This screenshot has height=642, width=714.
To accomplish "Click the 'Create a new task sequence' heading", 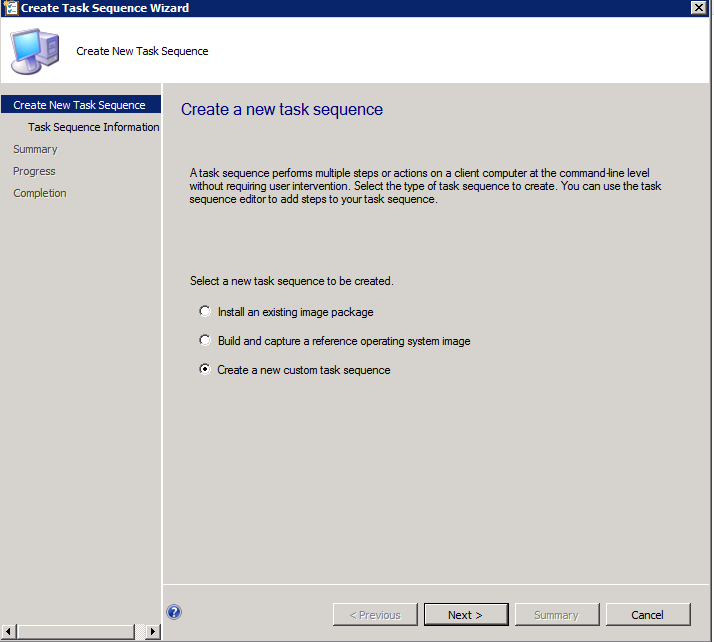I will [282, 109].
